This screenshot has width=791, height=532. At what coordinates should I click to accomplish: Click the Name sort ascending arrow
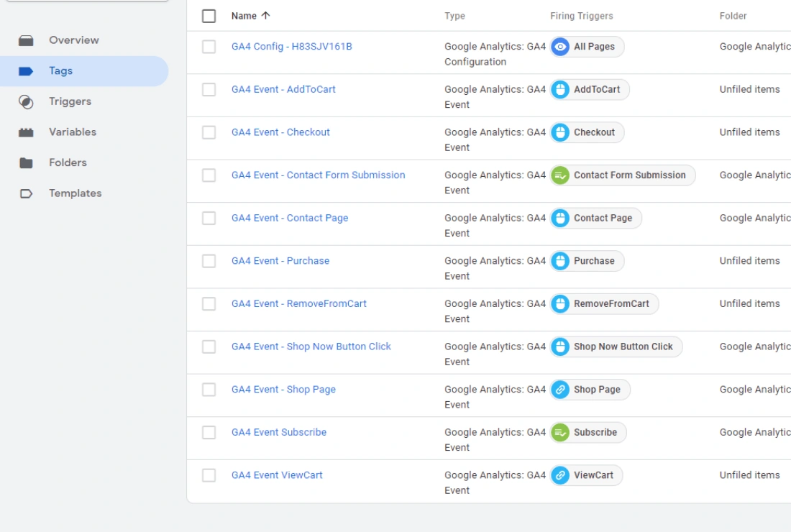point(266,16)
